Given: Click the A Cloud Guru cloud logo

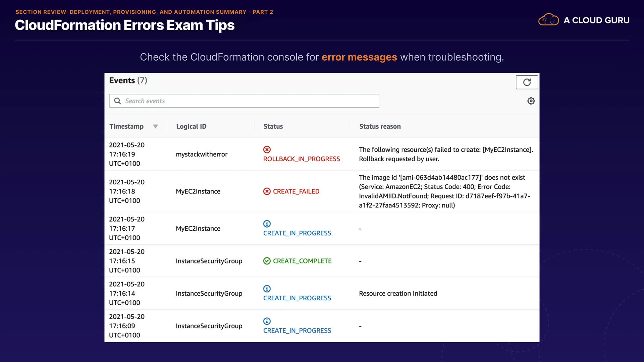Looking at the screenshot, I should 548,20.
